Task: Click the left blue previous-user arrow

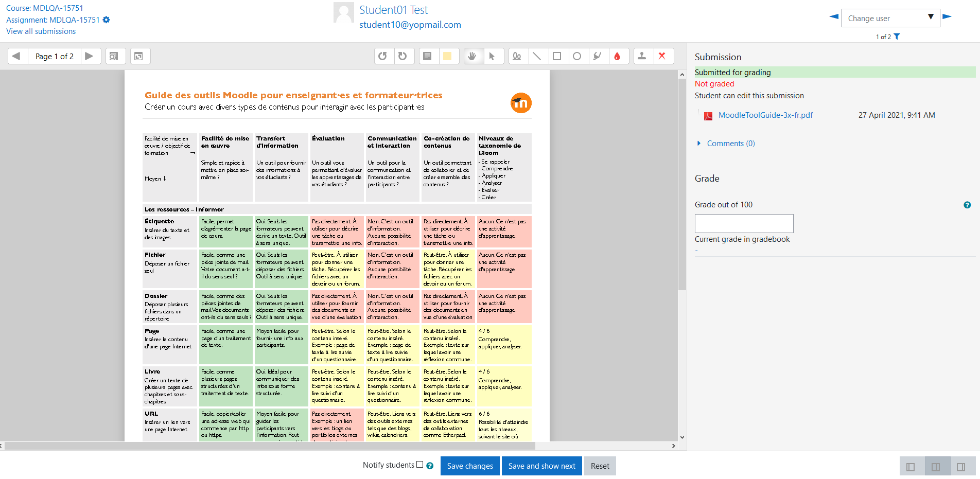Action: [x=834, y=16]
